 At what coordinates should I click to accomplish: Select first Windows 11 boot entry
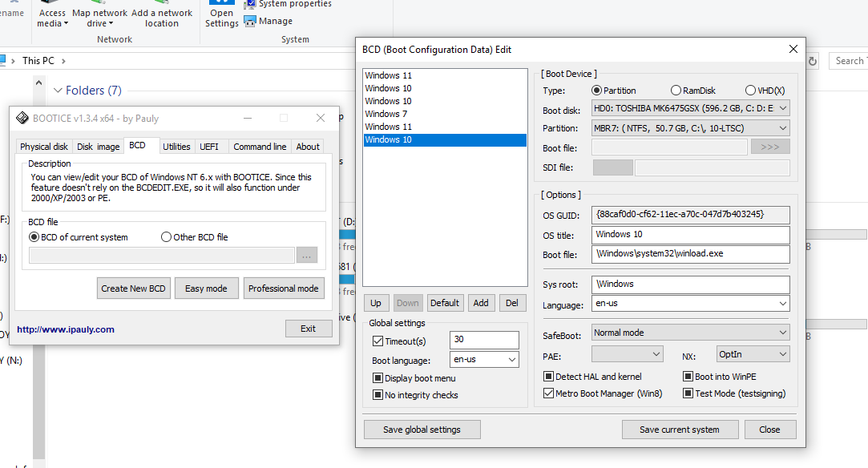pyautogui.click(x=445, y=76)
